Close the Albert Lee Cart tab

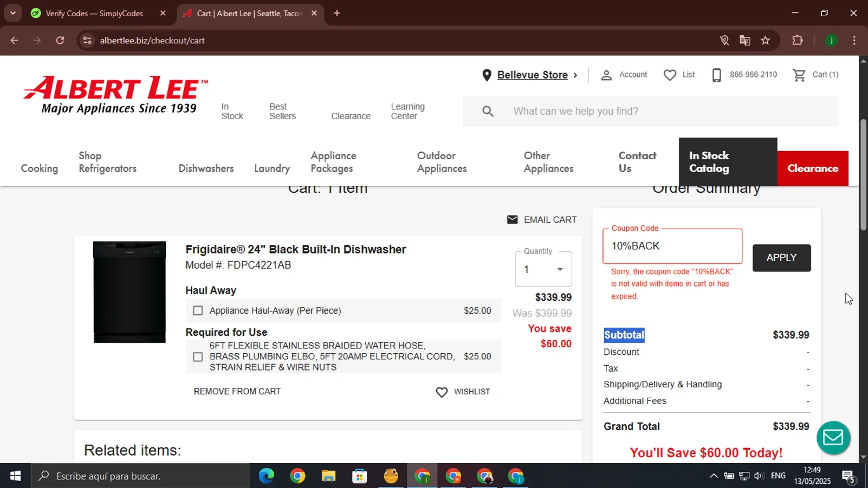(314, 13)
